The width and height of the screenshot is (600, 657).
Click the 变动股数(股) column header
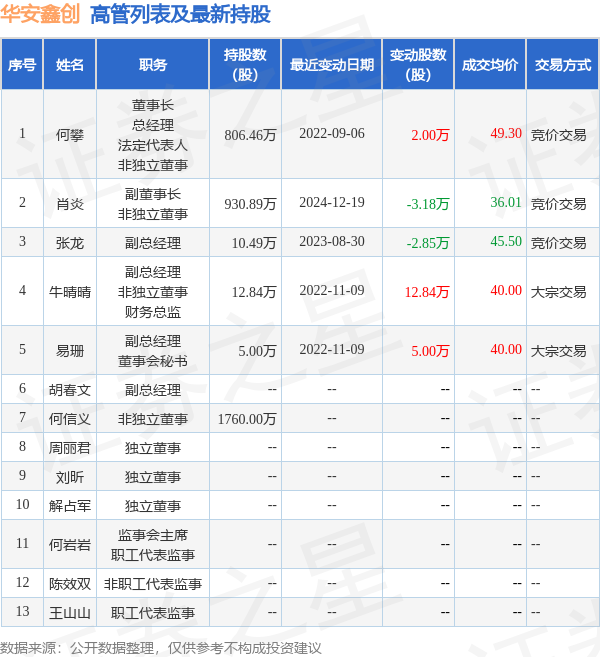[x=418, y=65]
